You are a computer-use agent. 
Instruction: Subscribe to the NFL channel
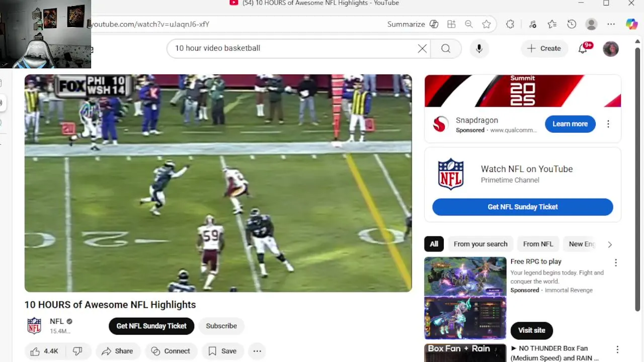coord(221,326)
